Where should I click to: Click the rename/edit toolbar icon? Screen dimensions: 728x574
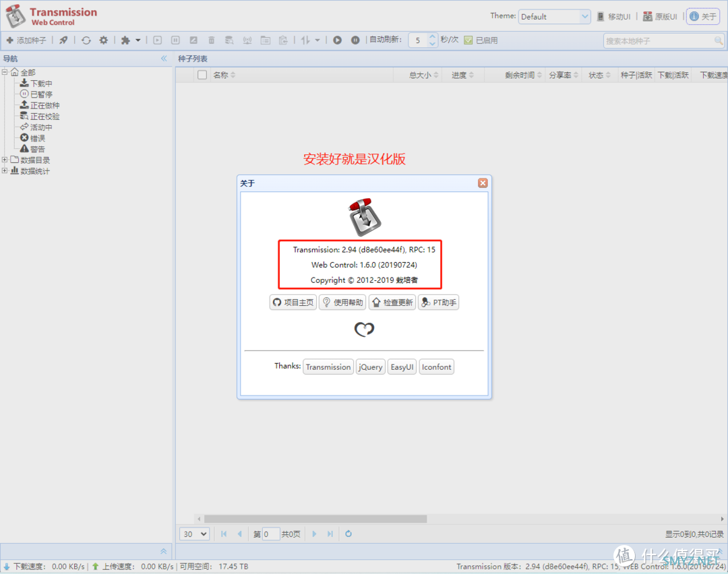[193, 40]
